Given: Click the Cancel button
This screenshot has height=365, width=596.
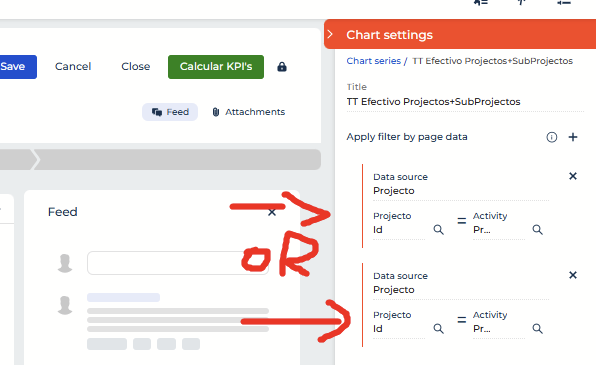Looking at the screenshot, I should pos(73,67).
